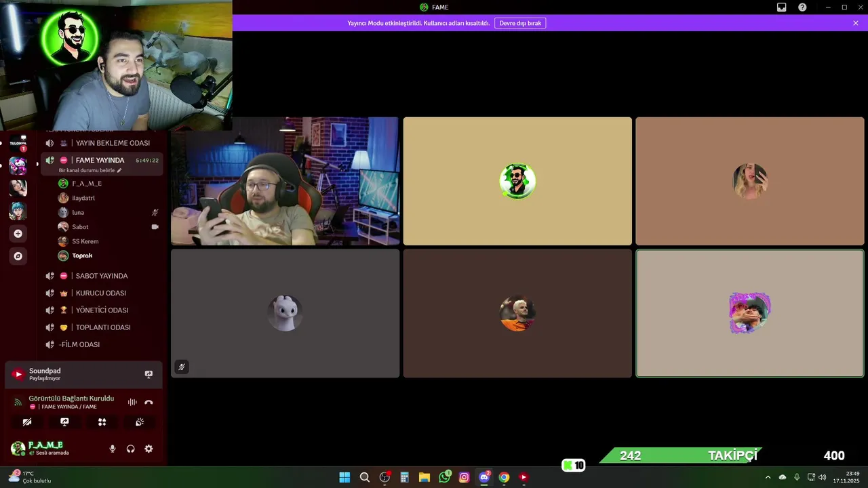Open Google Chrome from taskbar
The image size is (868, 488).
tap(504, 477)
